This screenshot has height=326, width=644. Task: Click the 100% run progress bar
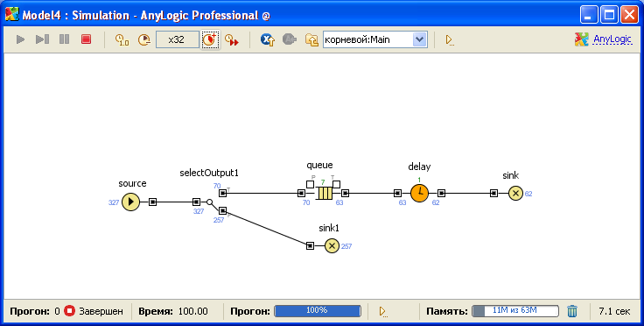tap(318, 311)
